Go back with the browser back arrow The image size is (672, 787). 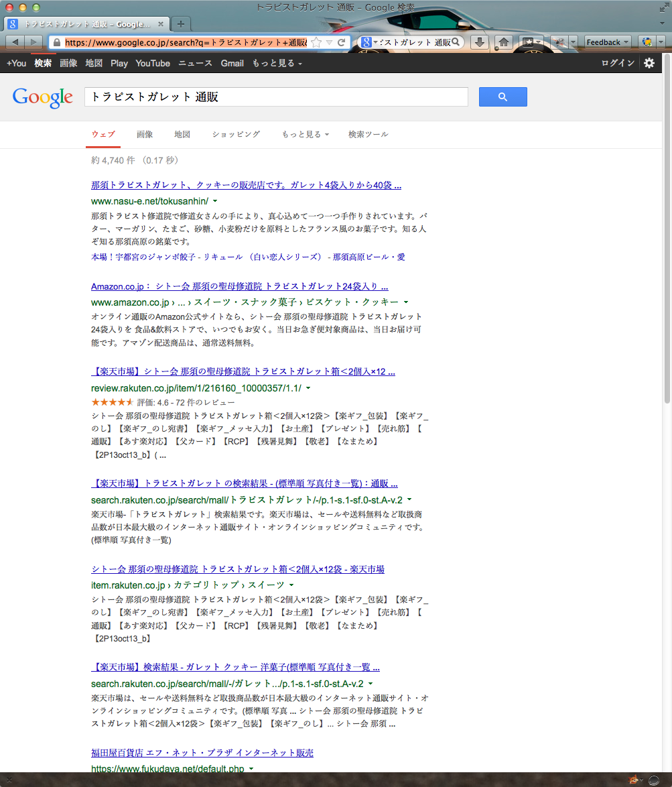(15, 42)
